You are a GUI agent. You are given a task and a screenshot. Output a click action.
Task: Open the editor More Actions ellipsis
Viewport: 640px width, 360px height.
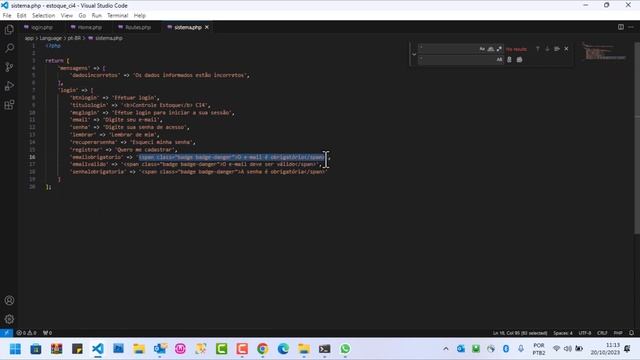[x=631, y=27]
